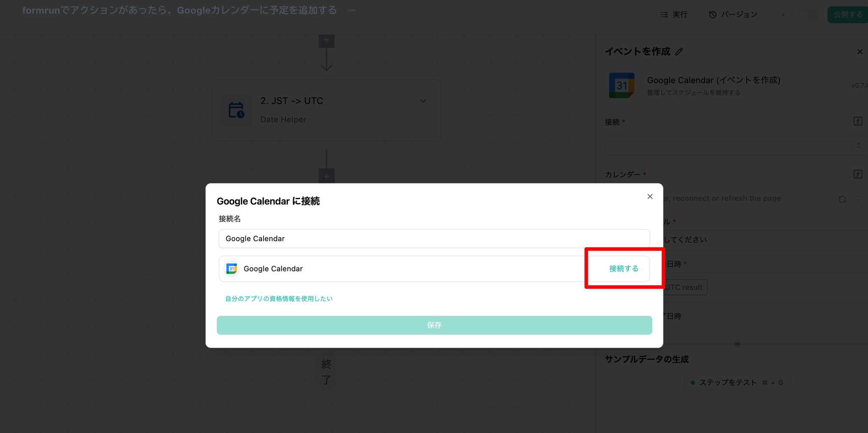The image size is (868, 433).
Task: Open the バージョン history
Action: coord(733,14)
